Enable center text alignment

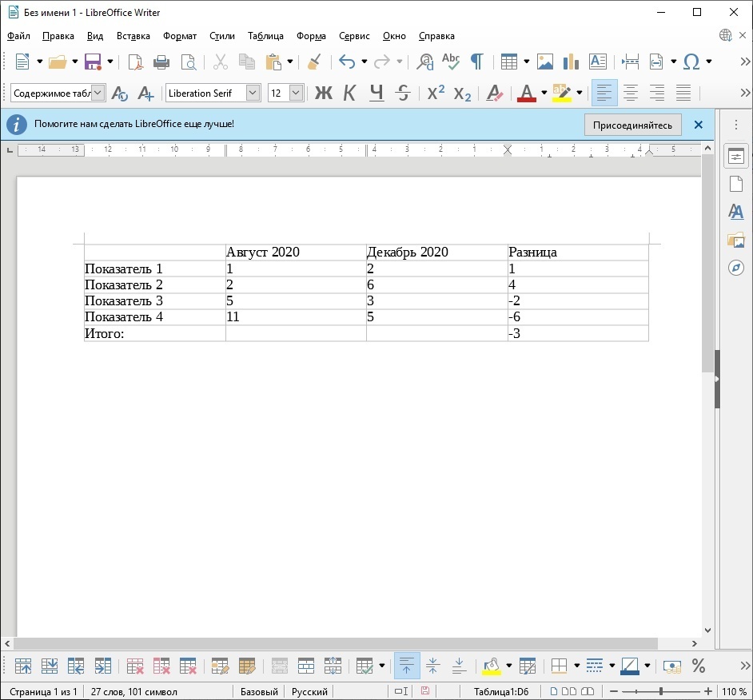(x=631, y=93)
